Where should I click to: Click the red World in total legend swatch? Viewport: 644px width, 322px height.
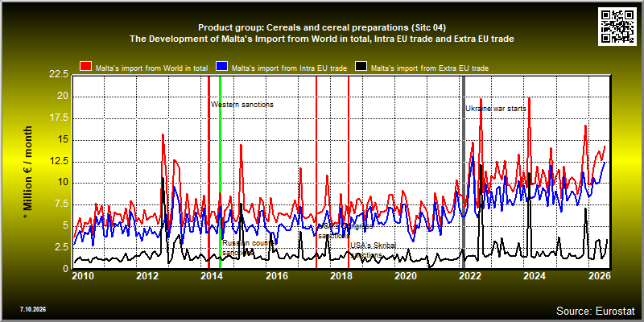[85, 67]
